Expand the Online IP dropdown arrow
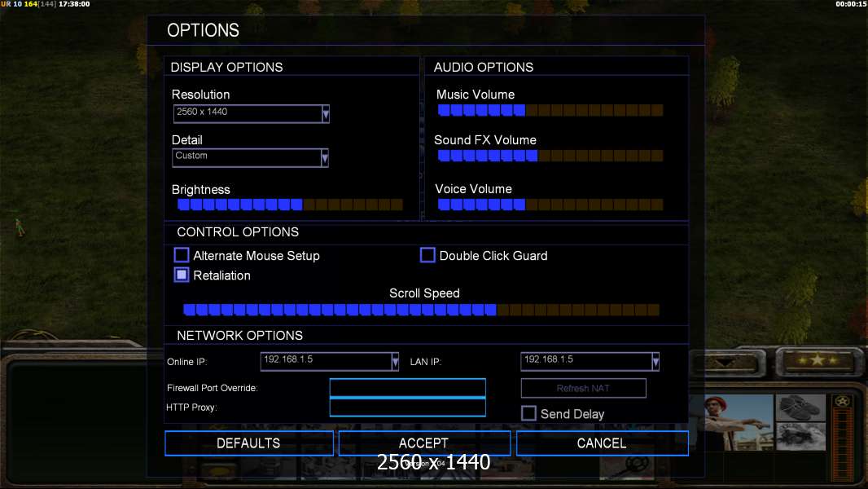 tap(395, 362)
